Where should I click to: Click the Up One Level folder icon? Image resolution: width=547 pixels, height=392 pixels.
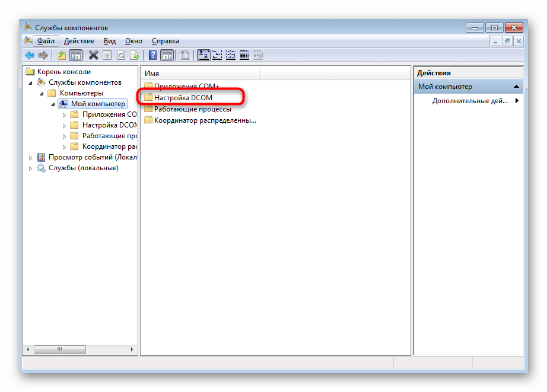click(62, 55)
